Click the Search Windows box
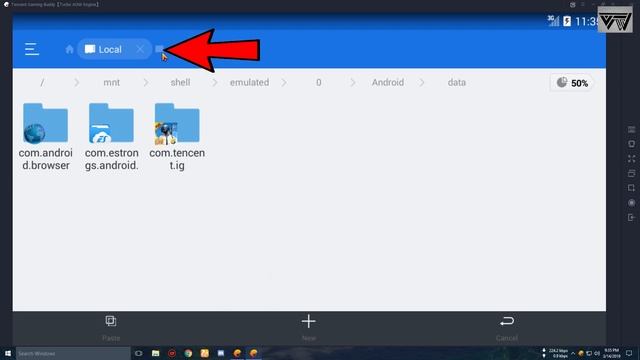The height and width of the screenshot is (360, 640). point(73,353)
